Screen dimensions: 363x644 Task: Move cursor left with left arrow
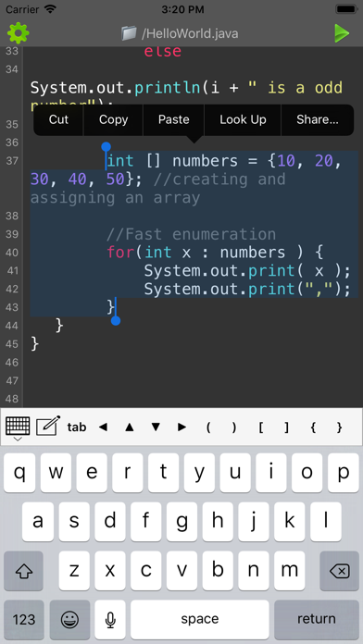coord(103,427)
